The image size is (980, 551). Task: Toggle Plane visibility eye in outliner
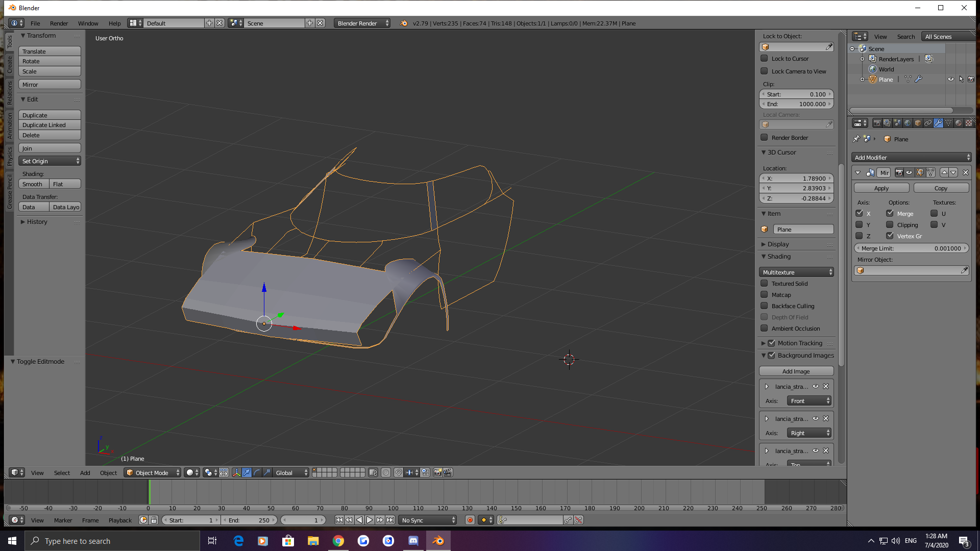950,79
